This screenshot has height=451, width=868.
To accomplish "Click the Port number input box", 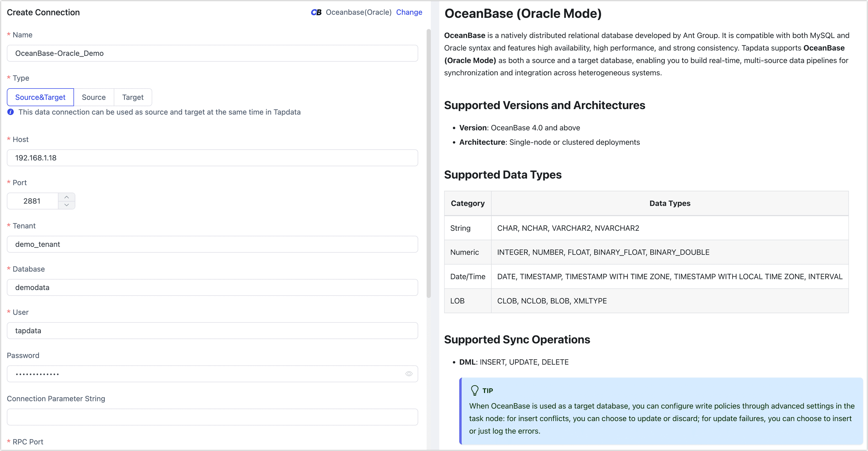I will click(32, 200).
